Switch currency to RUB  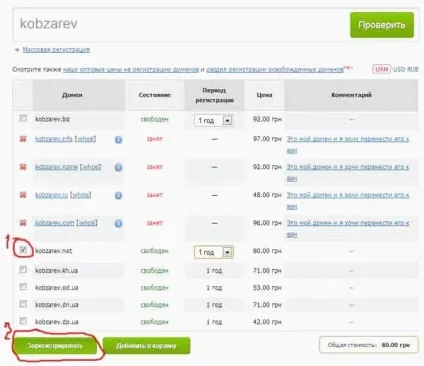[x=412, y=69]
